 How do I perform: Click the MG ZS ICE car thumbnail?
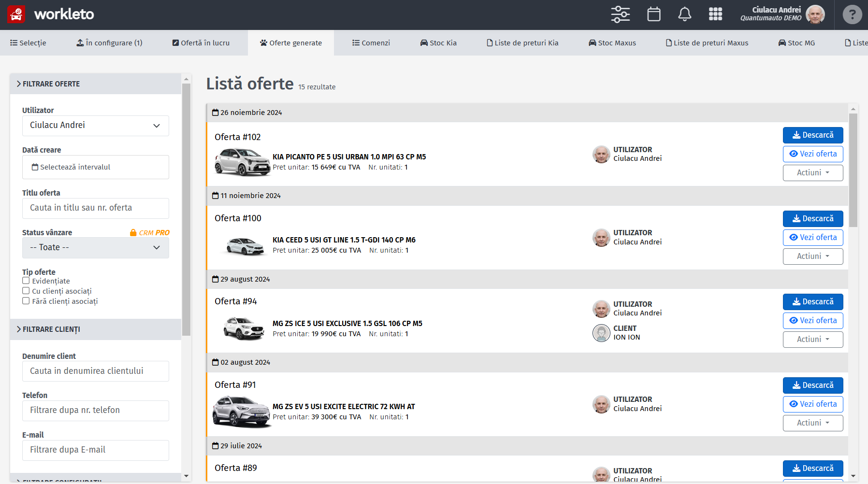pyautogui.click(x=244, y=328)
